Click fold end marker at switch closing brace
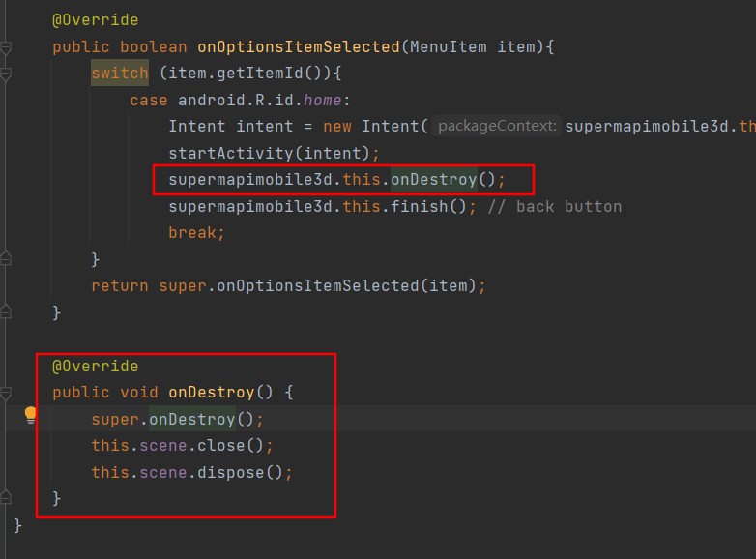756x559 pixels. click(6, 259)
